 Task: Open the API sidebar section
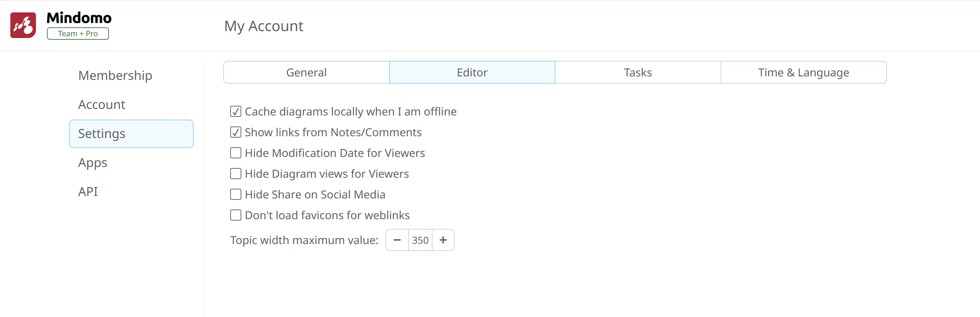(x=88, y=192)
